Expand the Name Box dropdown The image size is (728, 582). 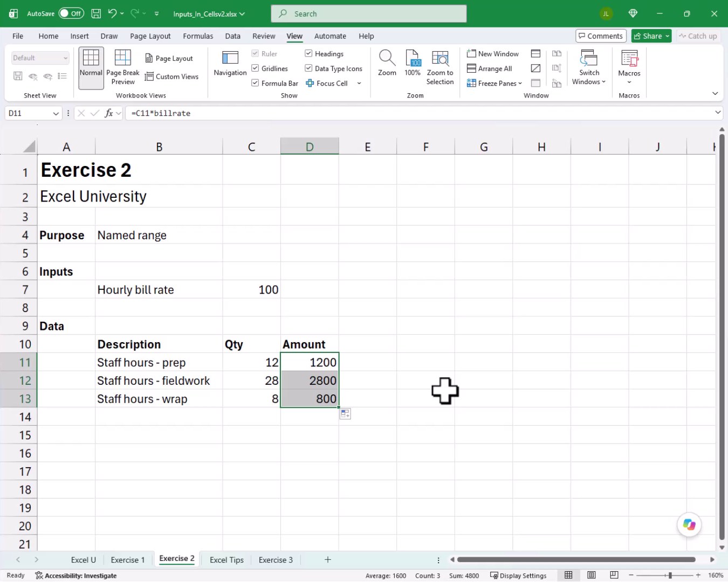point(56,113)
